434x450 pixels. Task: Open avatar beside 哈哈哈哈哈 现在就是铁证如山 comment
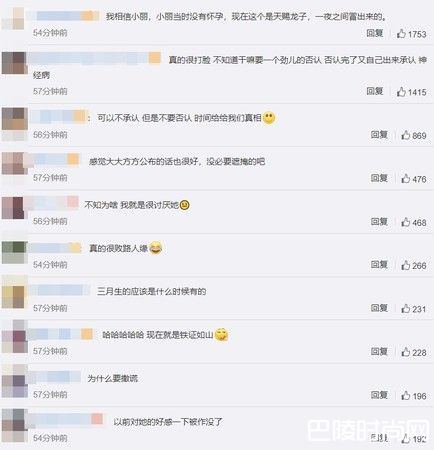click(15, 337)
